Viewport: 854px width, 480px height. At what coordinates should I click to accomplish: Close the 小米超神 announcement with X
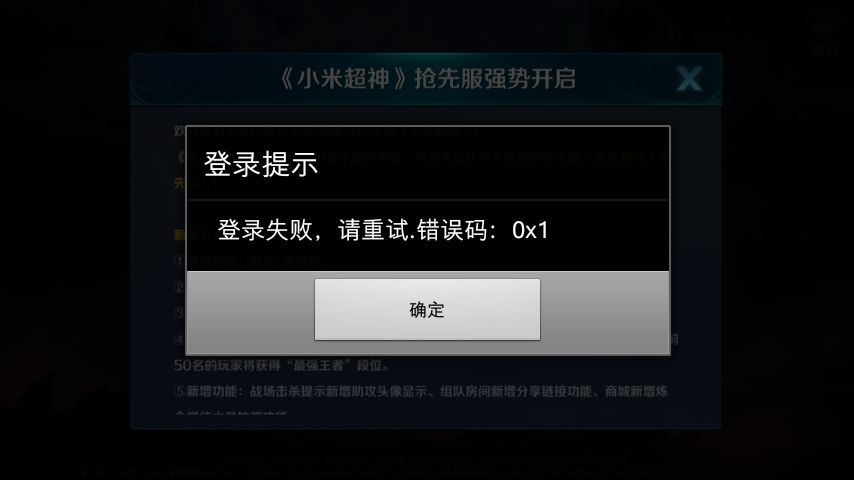coord(689,79)
